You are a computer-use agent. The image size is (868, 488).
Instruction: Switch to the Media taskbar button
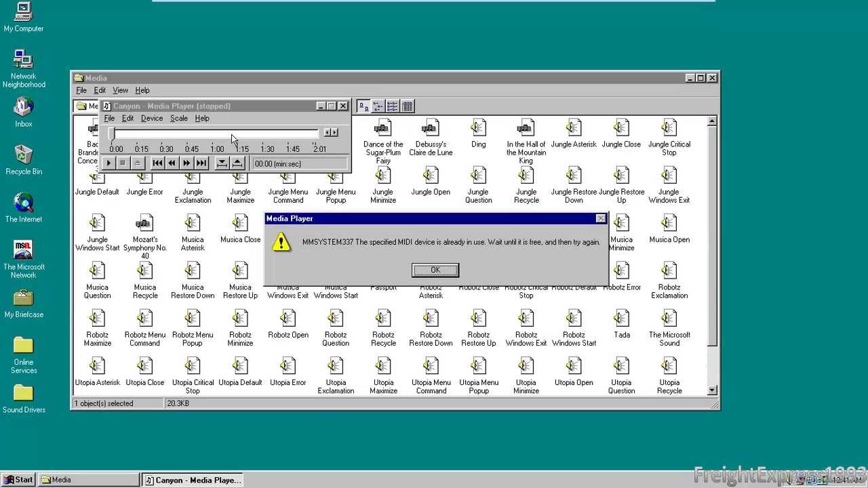click(x=88, y=480)
